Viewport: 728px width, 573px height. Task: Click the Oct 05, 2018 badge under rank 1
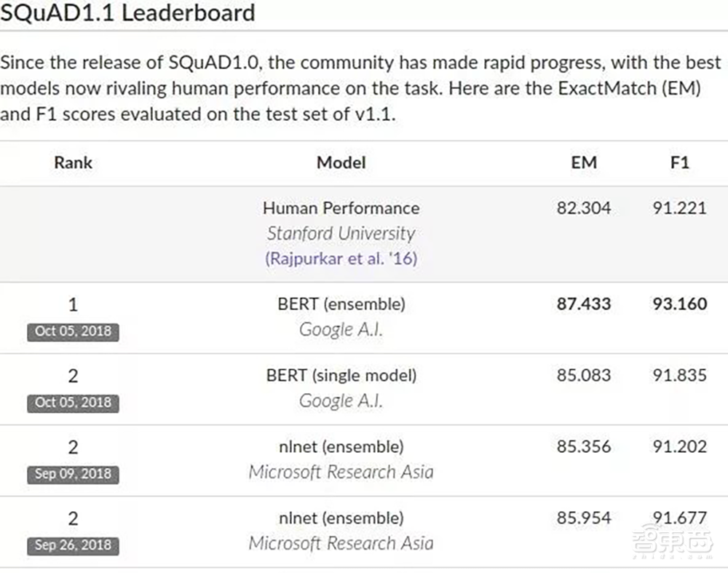coord(73,331)
